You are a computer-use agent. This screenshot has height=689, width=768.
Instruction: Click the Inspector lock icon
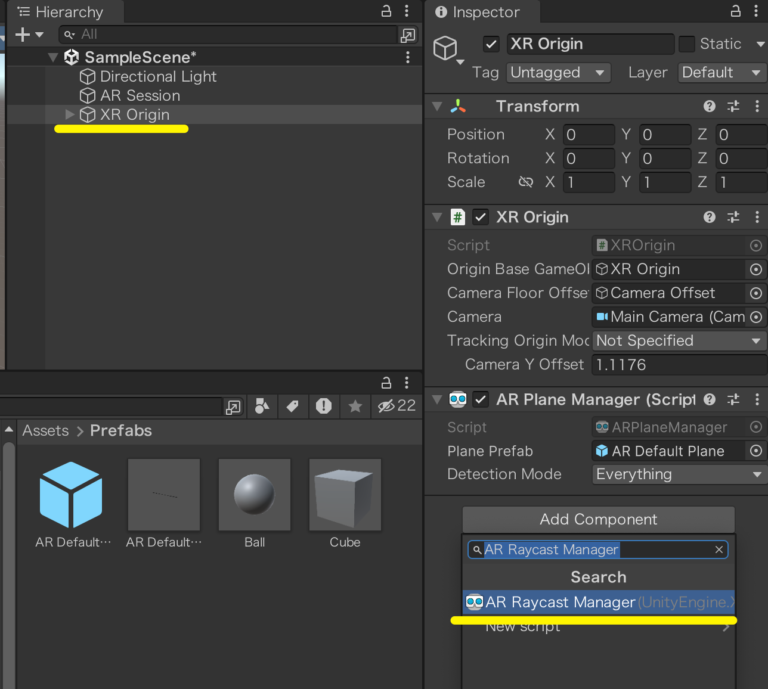734,12
